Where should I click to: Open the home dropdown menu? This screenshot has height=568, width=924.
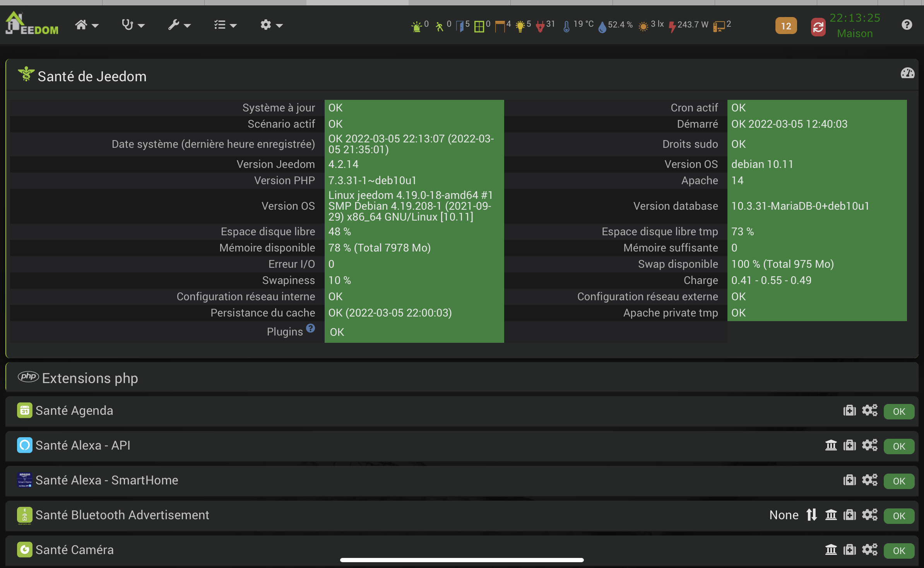point(86,25)
